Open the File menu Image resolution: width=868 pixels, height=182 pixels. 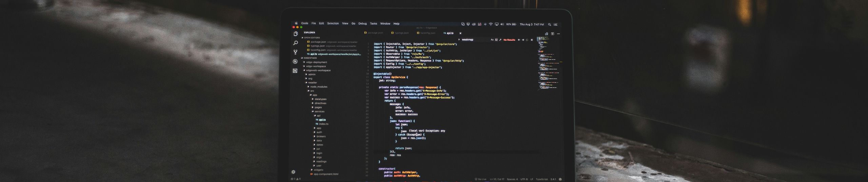(314, 23)
